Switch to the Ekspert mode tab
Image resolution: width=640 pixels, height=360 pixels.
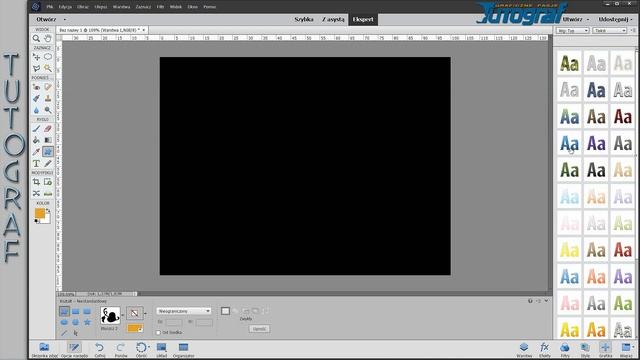click(x=363, y=19)
